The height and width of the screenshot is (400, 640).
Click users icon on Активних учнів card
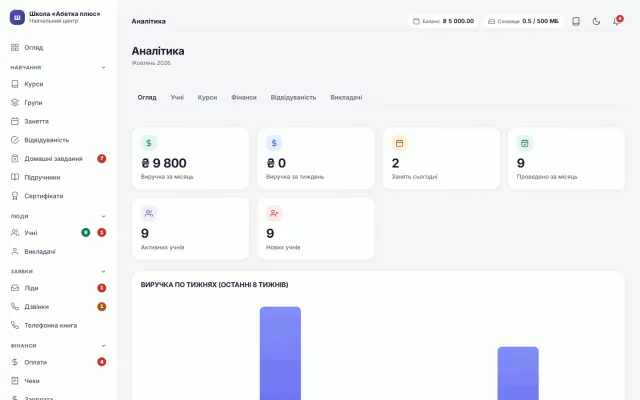click(x=149, y=213)
